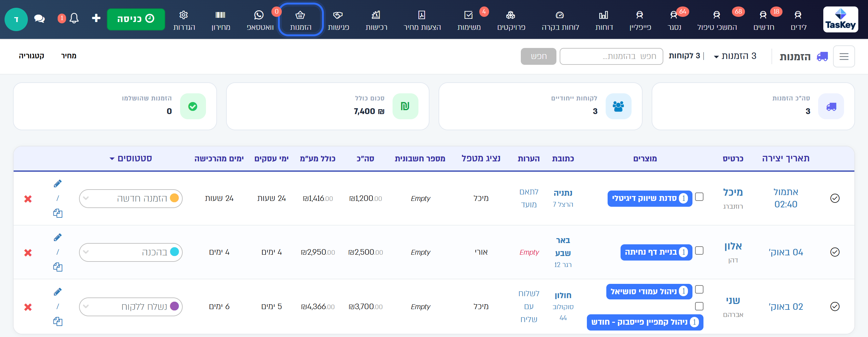Check the box for ניהול קמפיין פייסבוק
Screen dimensions: 868x337
(699, 306)
